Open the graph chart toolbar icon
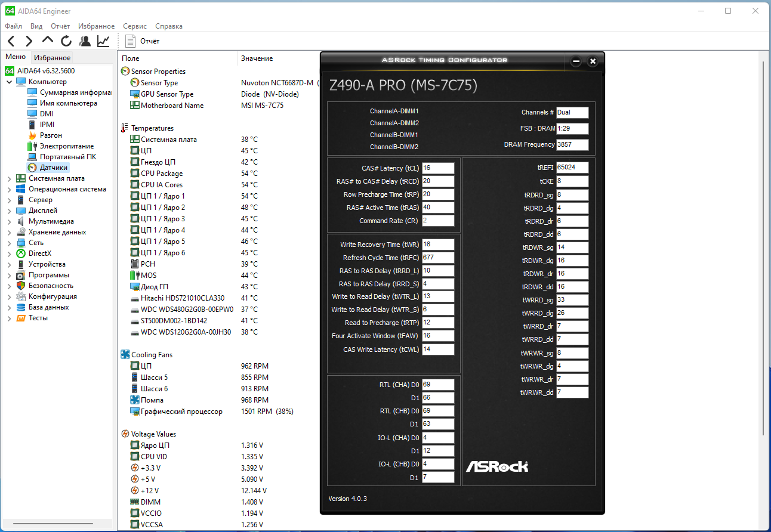This screenshot has width=771, height=532. point(103,41)
